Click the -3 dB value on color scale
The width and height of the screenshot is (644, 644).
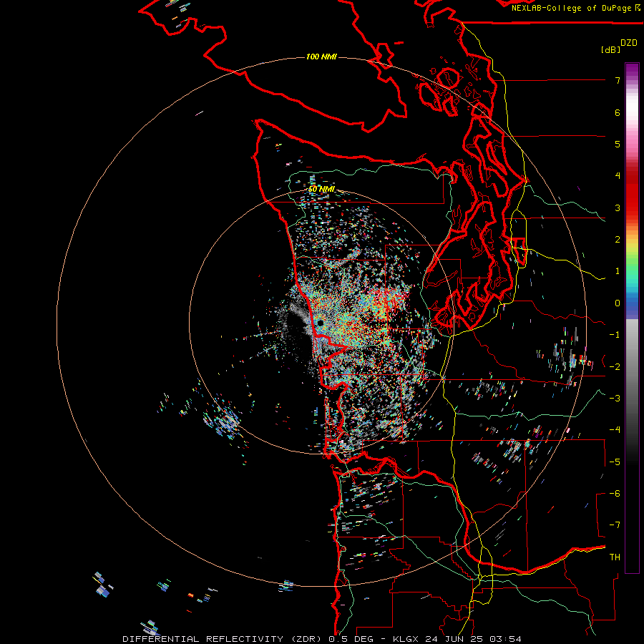(x=615, y=398)
